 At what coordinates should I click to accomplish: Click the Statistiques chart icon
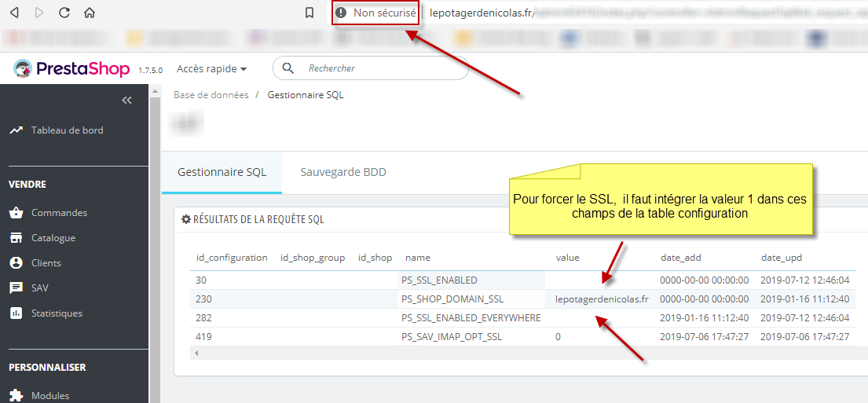tap(16, 313)
